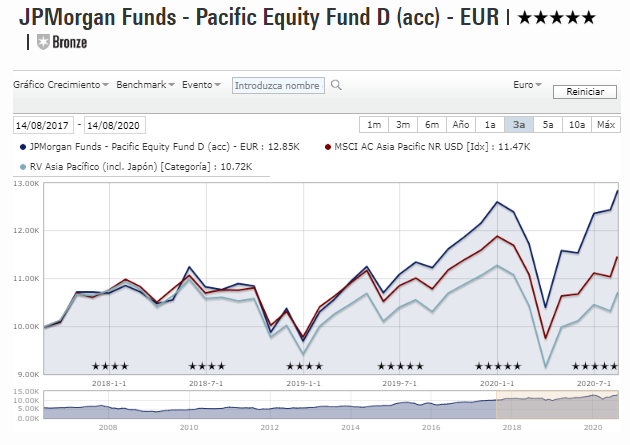Image resolution: width=630 pixels, height=445 pixels.
Task: Click the star rating above 2018-7-1
Action: [206, 365]
